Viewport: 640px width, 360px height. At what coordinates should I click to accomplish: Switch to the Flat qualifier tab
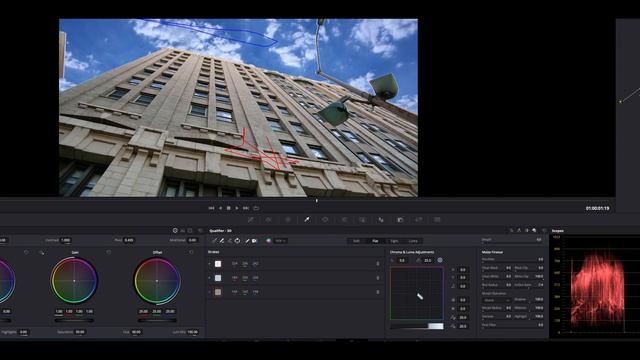375,241
